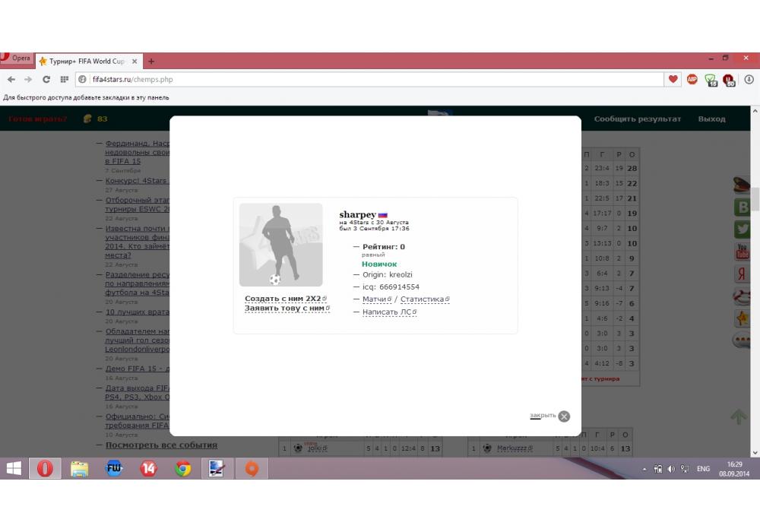Click the VK share icon in sidebar
This screenshot has width=760, height=532.
pos(743,207)
